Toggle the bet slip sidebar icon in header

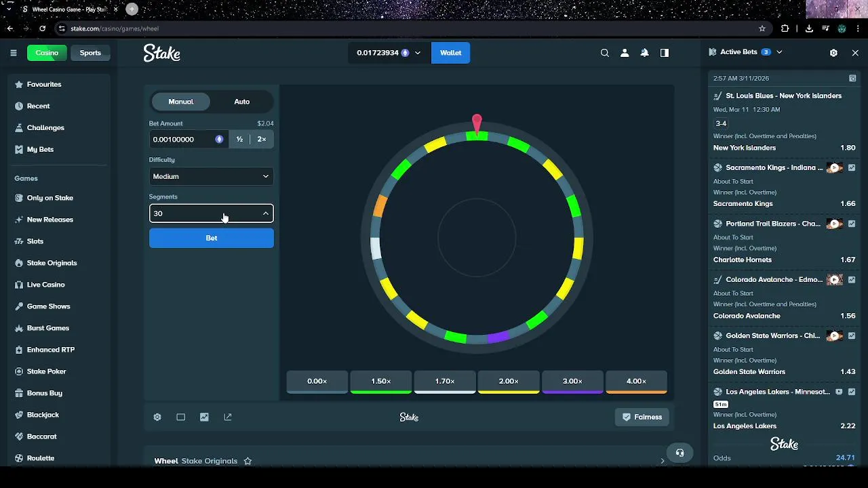665,53
